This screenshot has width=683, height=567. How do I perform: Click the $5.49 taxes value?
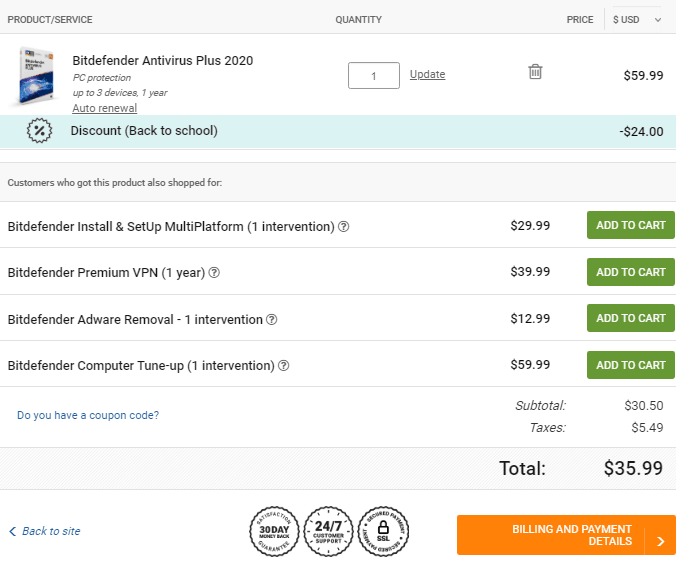point(647,428)
